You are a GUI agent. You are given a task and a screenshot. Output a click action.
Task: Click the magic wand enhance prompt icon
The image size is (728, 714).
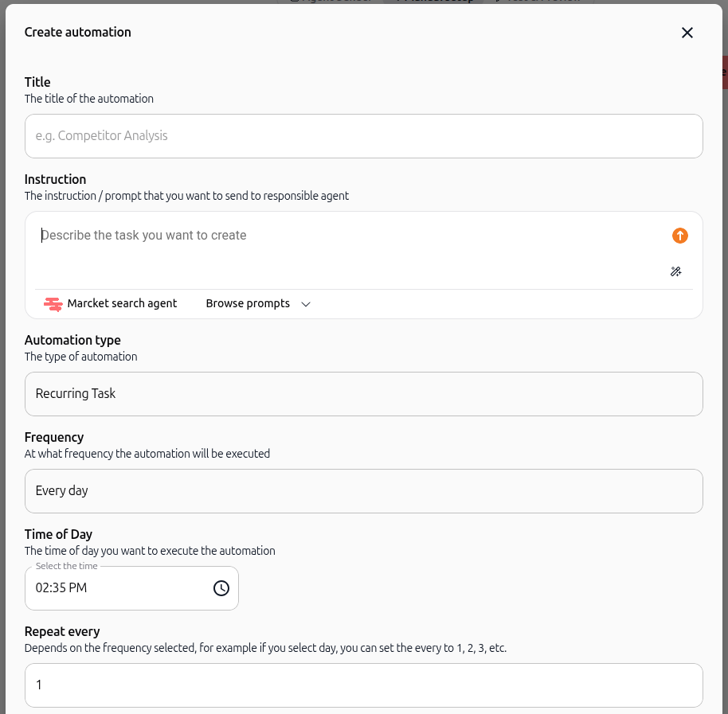[x=676, y=271]
